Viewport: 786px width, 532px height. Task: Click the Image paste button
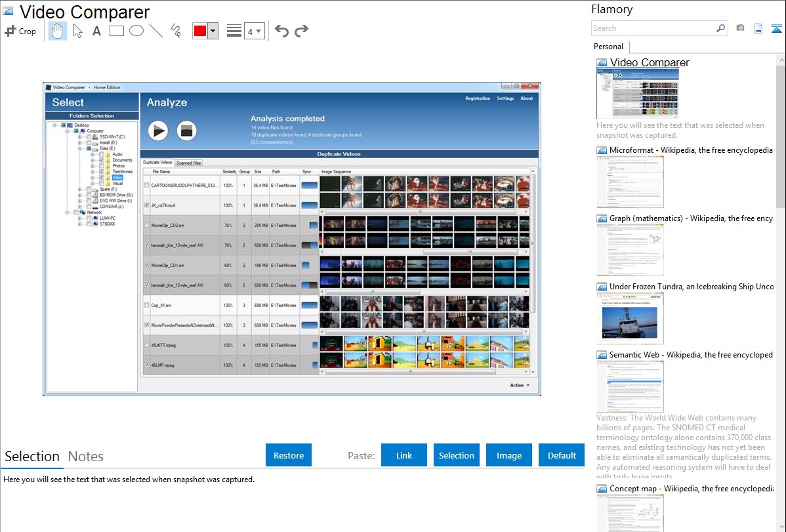click(509, 455)
